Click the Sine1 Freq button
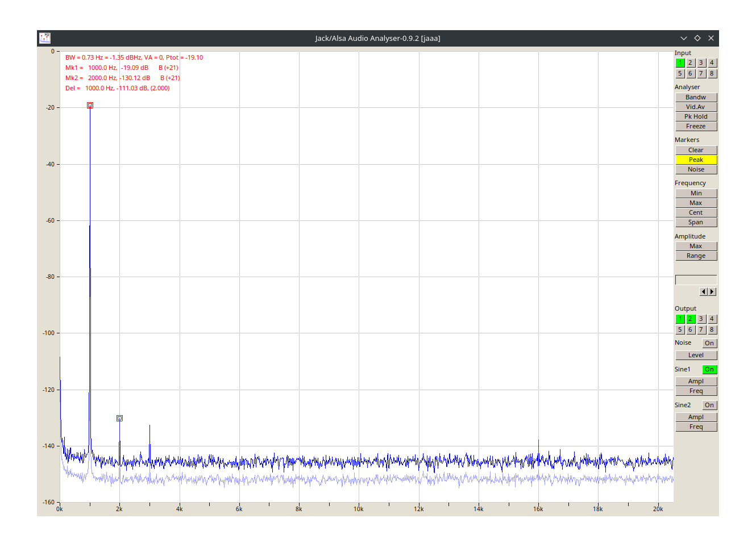This screenshot has height=560, width=756. tap(696, 391)
